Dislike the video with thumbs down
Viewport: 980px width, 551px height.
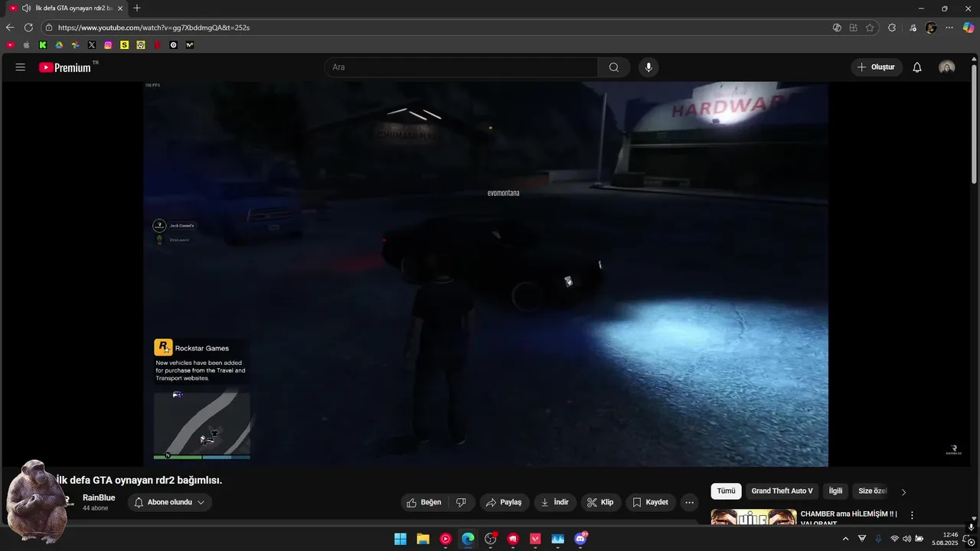[x=461, y=502]
